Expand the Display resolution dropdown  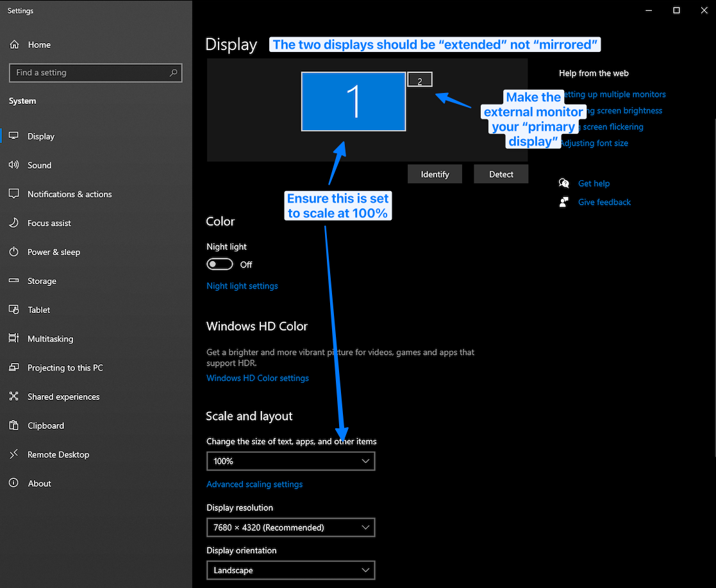(x=290, y=528)
